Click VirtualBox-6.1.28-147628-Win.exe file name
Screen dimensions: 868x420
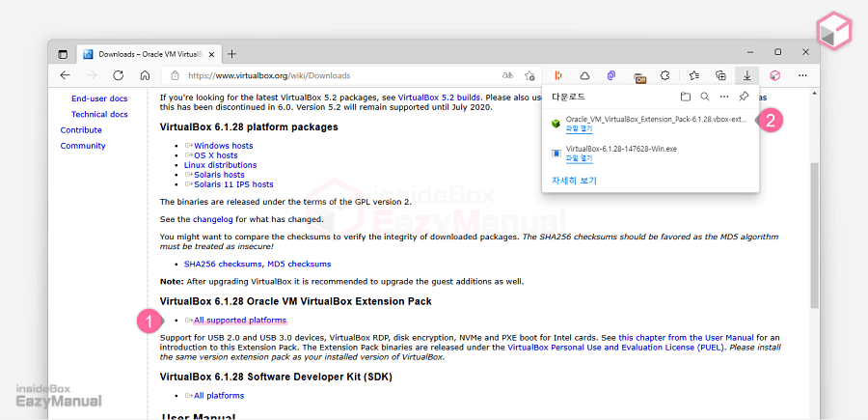coord(621,149)
